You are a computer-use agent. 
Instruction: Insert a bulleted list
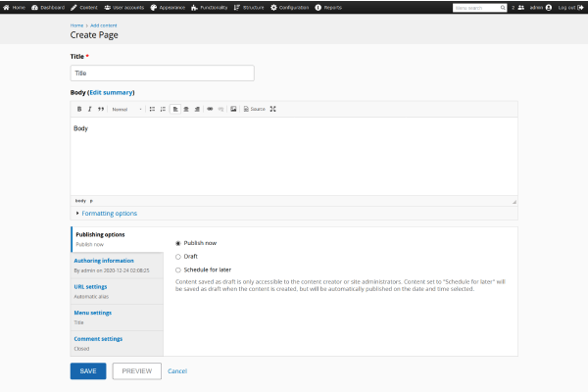[152, 109]
